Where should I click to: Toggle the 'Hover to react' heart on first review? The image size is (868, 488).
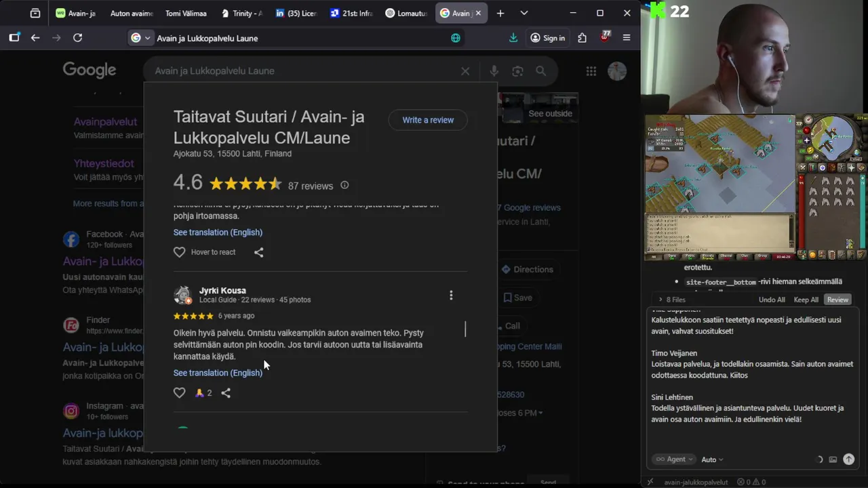click(x=179, y=252)
